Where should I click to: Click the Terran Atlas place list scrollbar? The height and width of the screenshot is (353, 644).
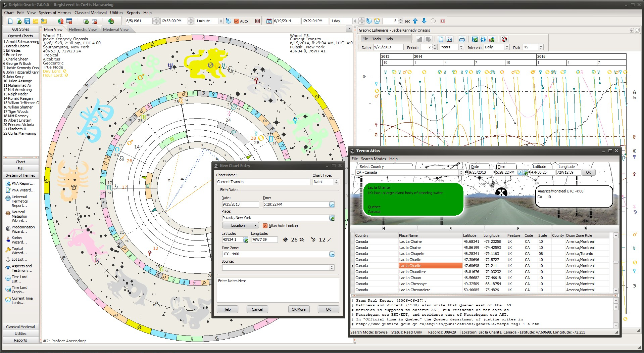pyautogui.click(x=615, y=263)
